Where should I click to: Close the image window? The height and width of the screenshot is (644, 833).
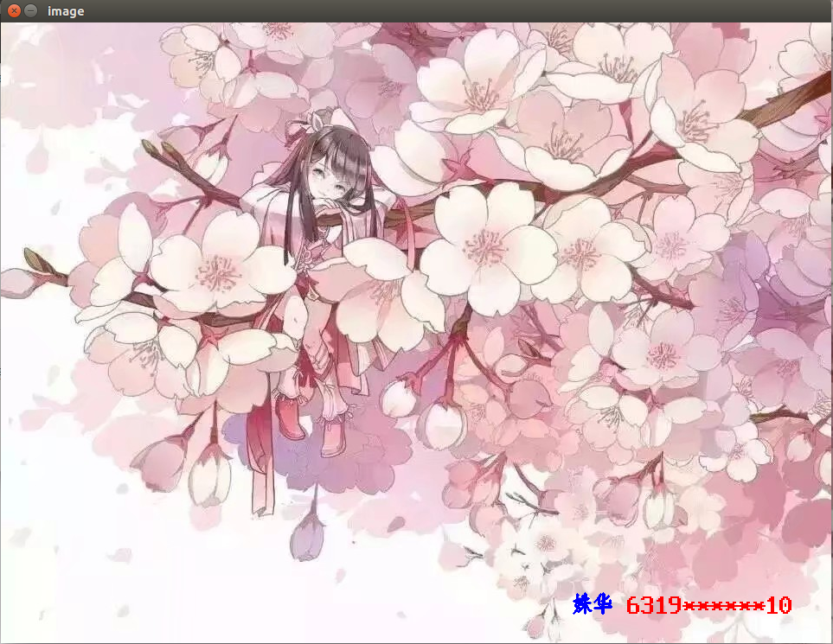pos(15,10)
